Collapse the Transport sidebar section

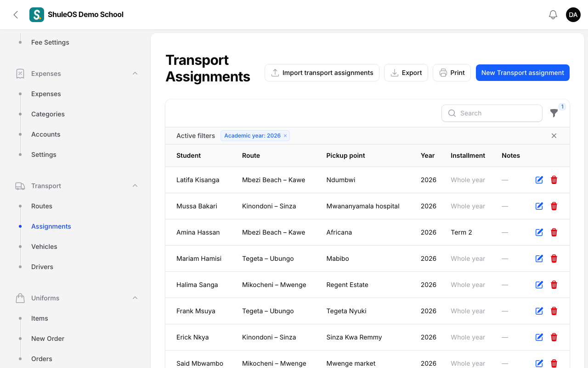[x=135, y=186]
